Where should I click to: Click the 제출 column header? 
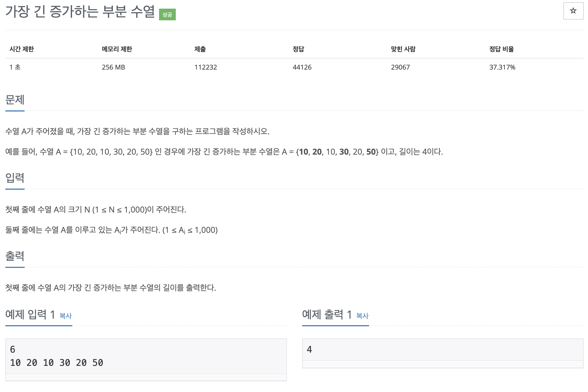pos(200,49)
